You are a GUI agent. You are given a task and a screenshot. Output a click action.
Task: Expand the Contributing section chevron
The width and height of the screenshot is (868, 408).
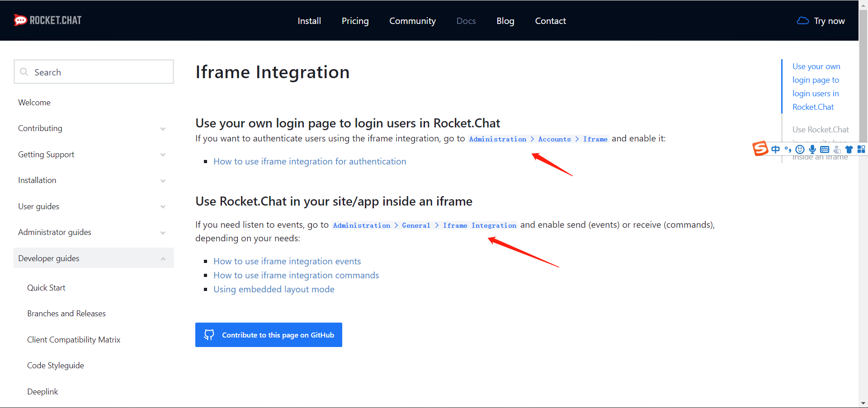(163, 129)
